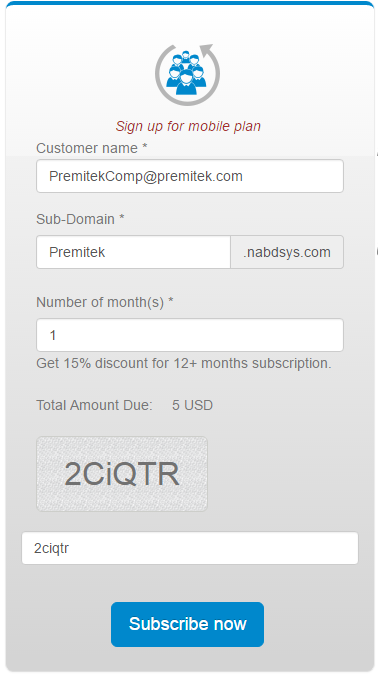Click the gray arrowhead on the circular ring
The width and height of the screenshot is (378, 678).
click(x=207, y=49)
